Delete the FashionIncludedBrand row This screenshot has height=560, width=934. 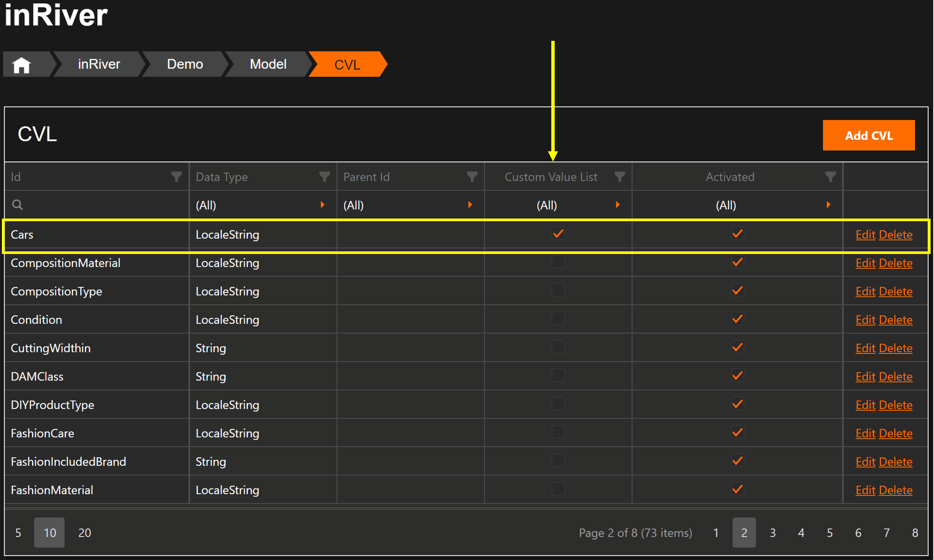[x=896, y=462]
